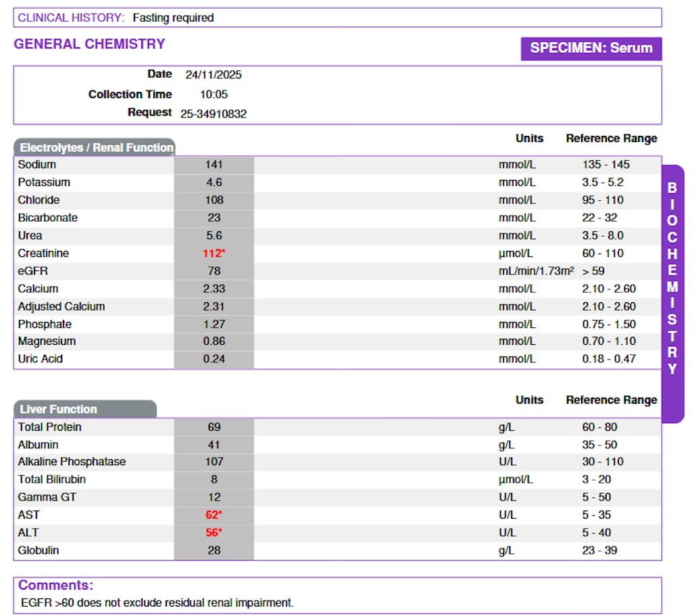The image size is (692, 616).
Task: Select the Sodium row label
Action: point(37,164)
